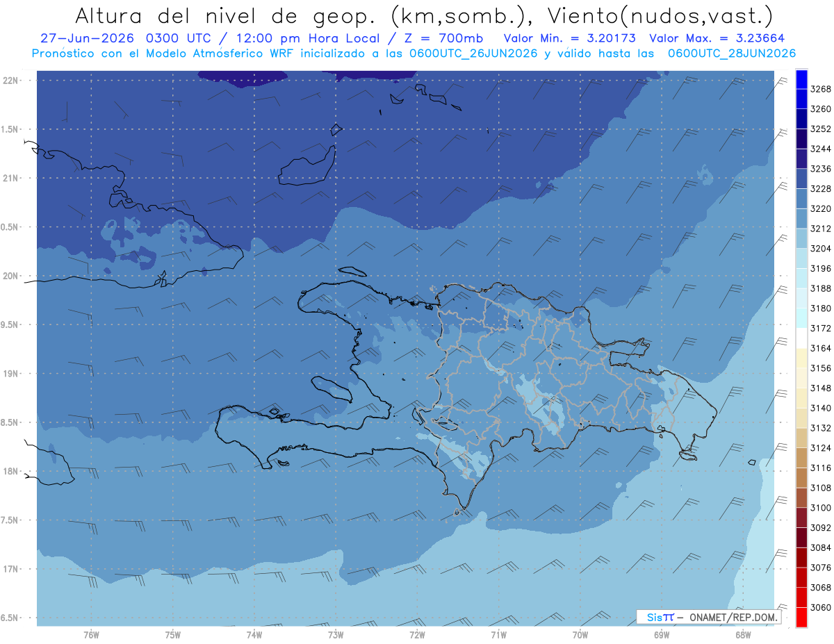Click the bright red swatch below 3060

(x=801, y=617)
